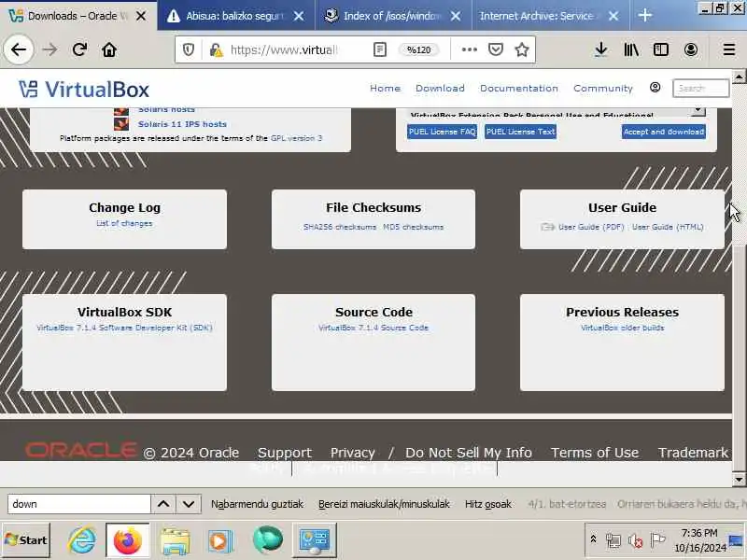Image resolution: width=747 pixels, height=560 pixels.
Task: Click Accept and download button
Action: 664,132
